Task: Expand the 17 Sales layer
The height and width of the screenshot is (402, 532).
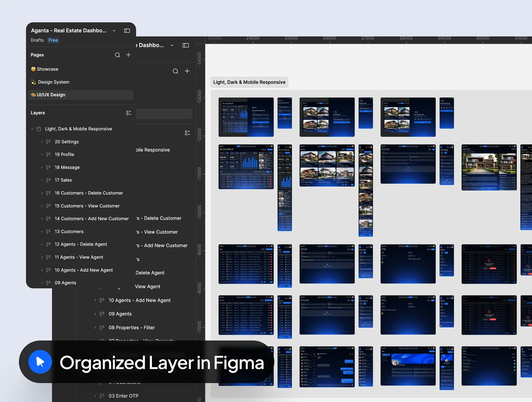Action: (42, 180)
